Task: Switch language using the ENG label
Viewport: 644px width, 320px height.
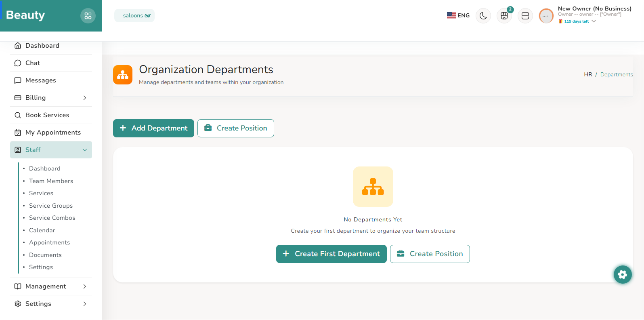Action: (464, 15)
